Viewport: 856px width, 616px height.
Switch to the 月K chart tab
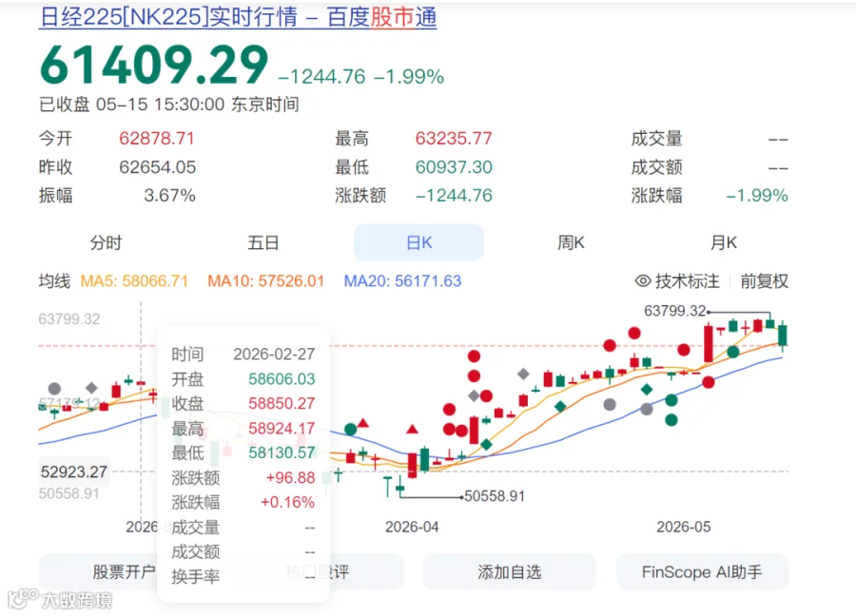tap(724, 242)
